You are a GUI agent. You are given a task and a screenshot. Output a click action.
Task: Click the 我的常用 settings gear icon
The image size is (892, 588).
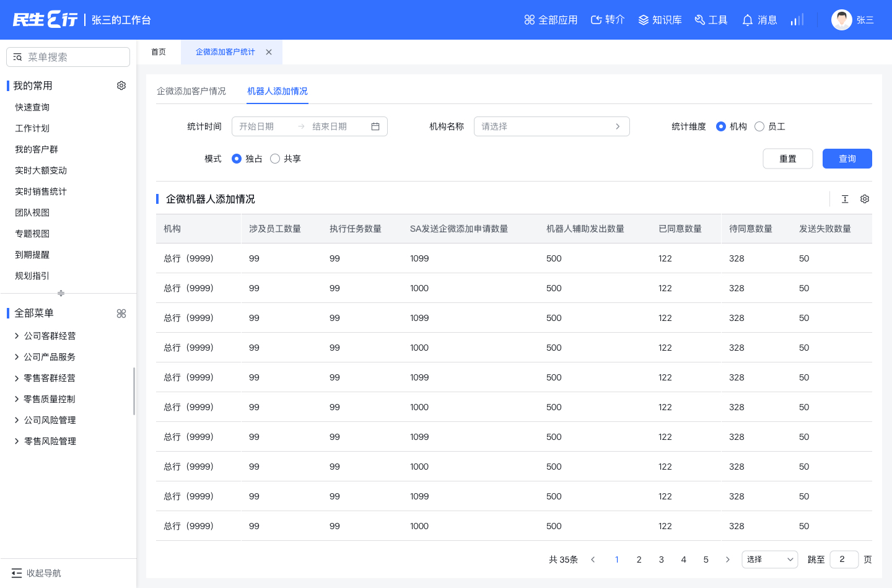click(x=121, y=86)
